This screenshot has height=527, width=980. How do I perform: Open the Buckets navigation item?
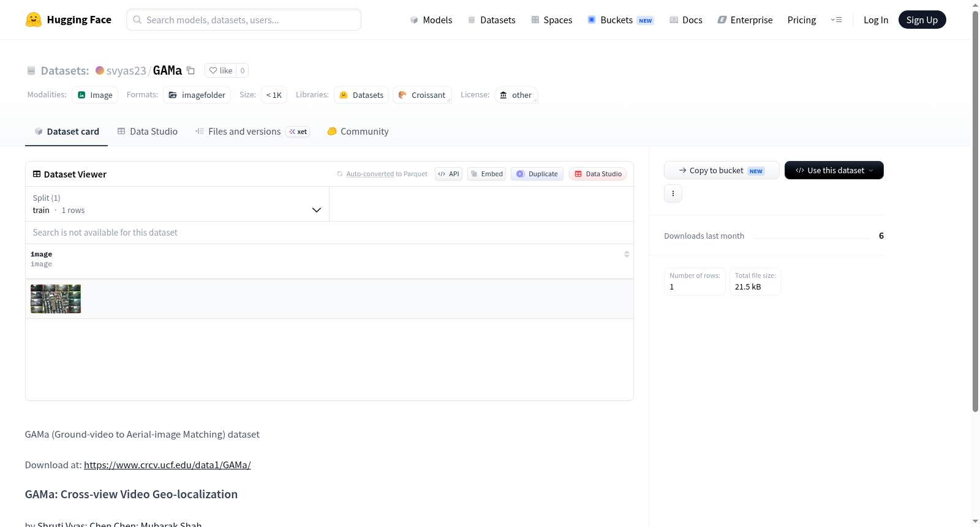620,20
